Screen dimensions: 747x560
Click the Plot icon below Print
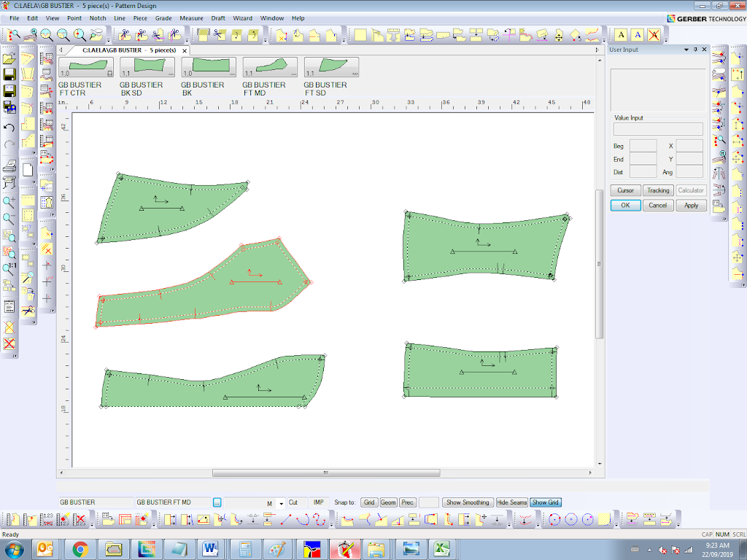9,182
